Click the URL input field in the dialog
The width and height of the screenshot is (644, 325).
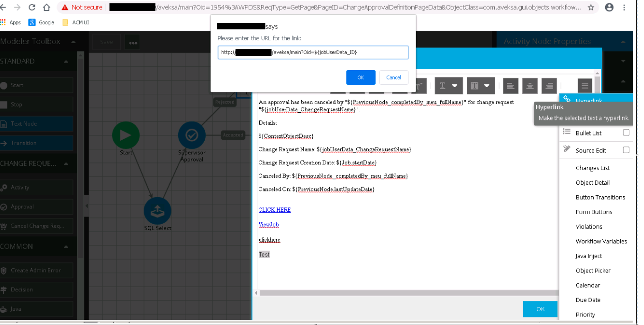point(313,52)
